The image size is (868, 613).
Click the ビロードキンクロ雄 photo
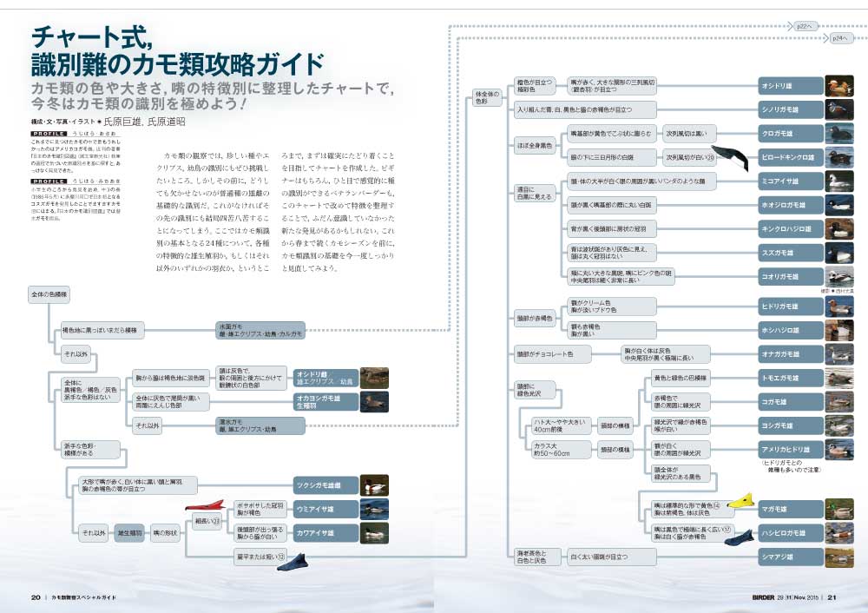[x=839, y=157]
